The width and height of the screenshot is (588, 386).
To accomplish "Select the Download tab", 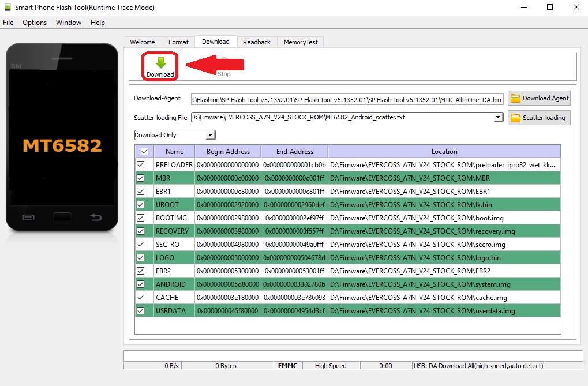I will 216,42.
